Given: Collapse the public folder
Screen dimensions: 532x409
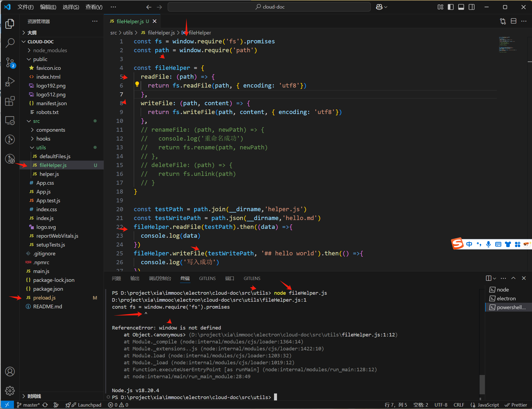Looking at the screenshot, I should [62, 59].
